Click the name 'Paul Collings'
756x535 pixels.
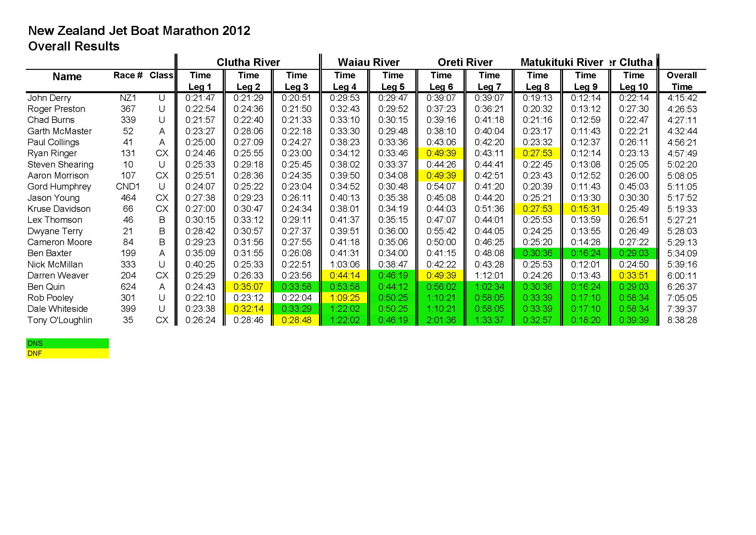53,142
